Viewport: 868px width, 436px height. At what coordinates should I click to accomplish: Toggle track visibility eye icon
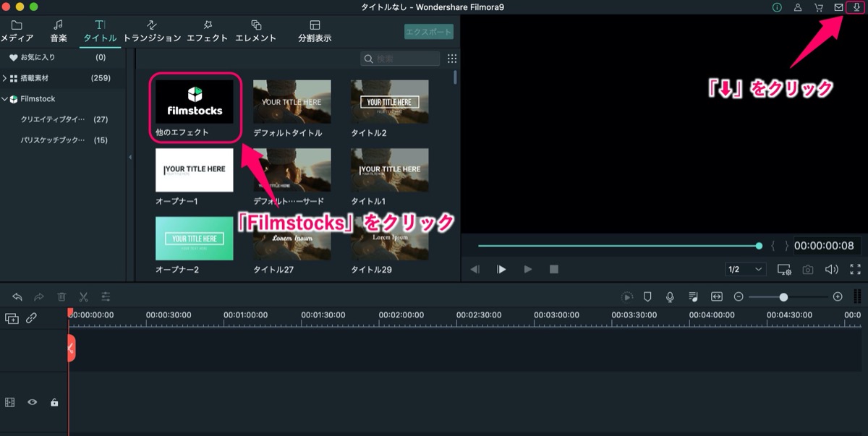tap(33, 402)
